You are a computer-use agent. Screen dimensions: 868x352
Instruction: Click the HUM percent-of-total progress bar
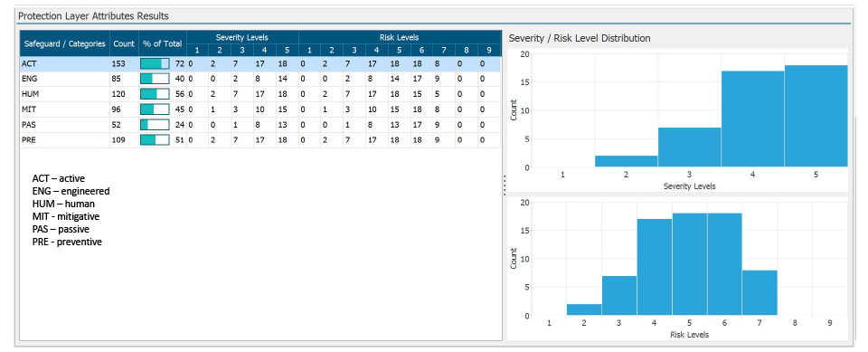tap(155, 95)
